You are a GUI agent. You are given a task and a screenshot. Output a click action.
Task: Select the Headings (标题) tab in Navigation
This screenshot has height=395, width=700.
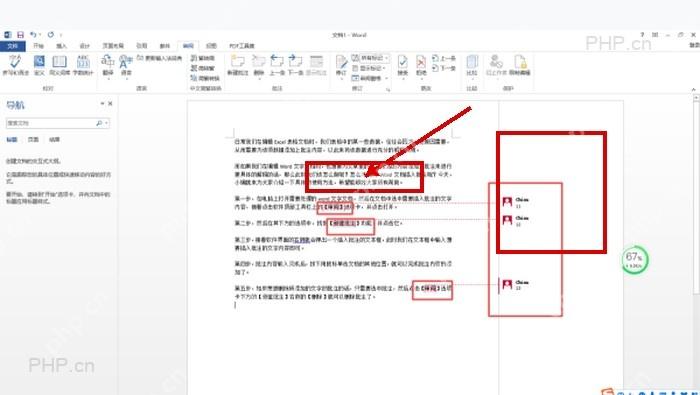[12, 140]
